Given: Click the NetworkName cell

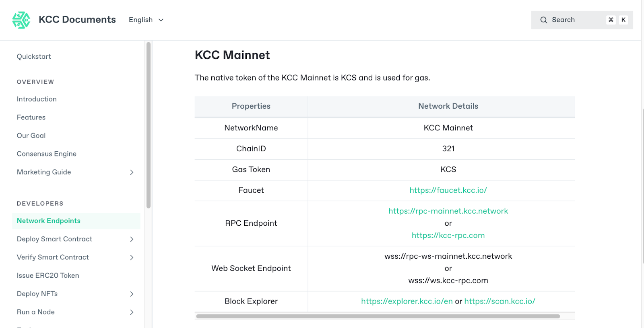Looking at the screenshot, I should point(251,128).
